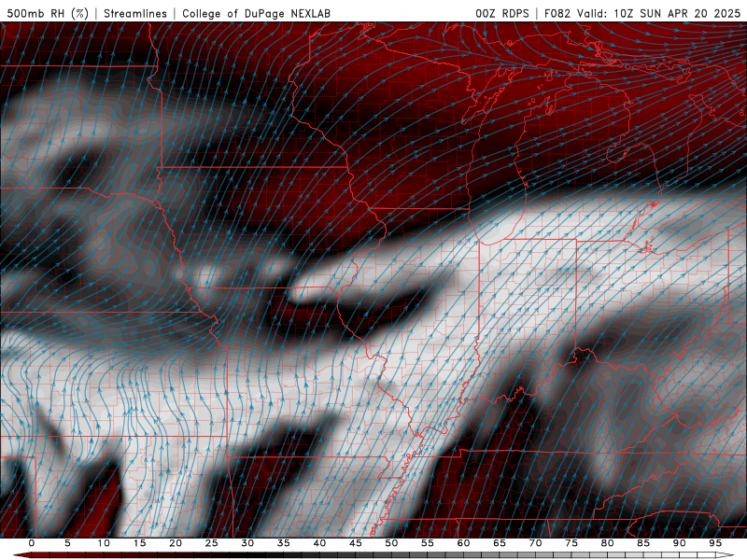The image size is (747, 560).
Task: Click the "F082" forecast hour text
Action: point(557,13)
